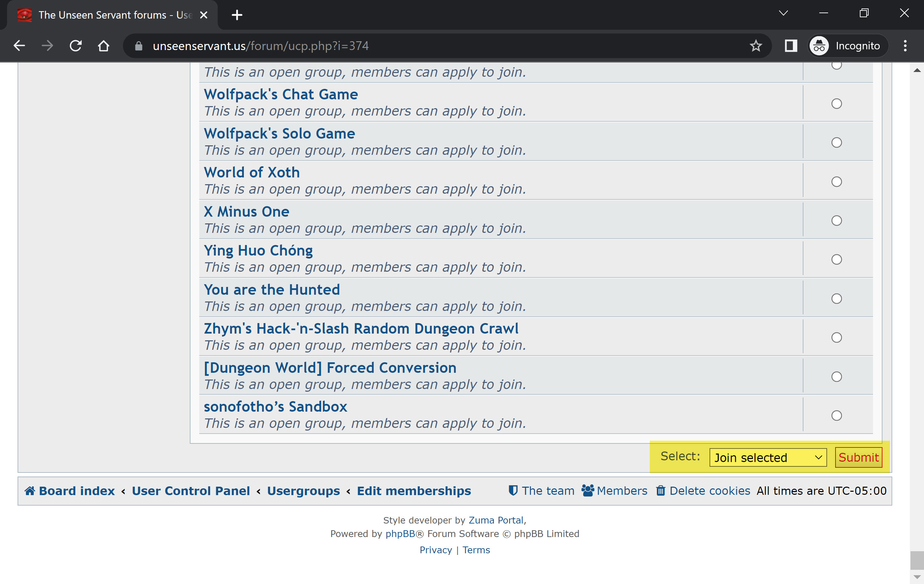Click the shield icon beside The team
Viewport: 924px width, 584px height.
513,491
